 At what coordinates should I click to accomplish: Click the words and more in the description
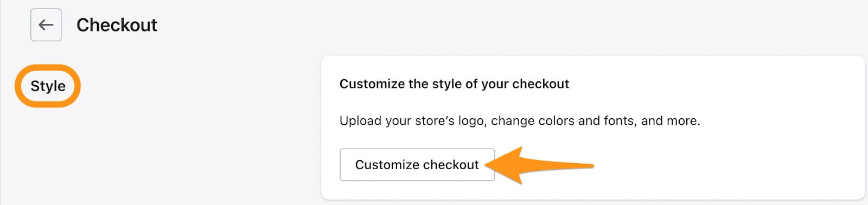click(x=671, y=120)
